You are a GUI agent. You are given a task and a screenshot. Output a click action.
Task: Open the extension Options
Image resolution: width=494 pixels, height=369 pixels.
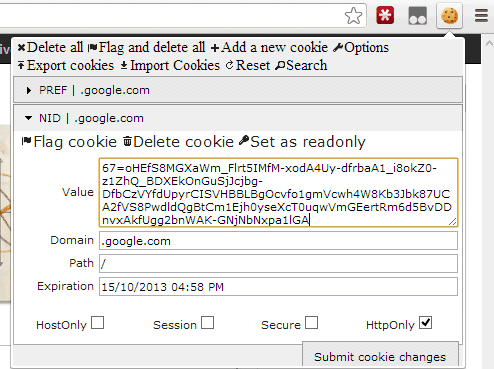[x=361, y=47]
